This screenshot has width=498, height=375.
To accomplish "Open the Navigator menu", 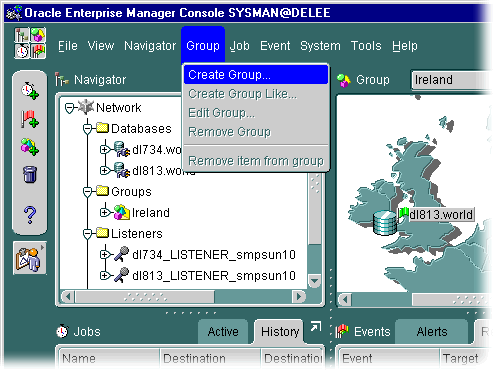I will pyautogui.click(x=150, y=46).
